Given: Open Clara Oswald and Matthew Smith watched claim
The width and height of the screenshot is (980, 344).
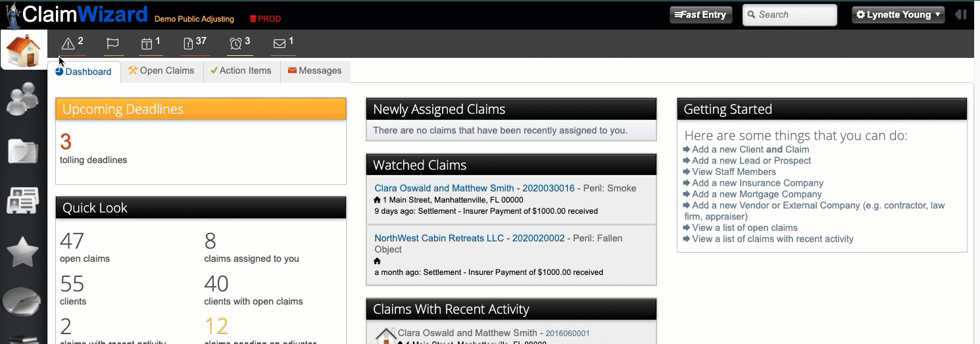Looking at the screenshot, I should tap(444, 188).
